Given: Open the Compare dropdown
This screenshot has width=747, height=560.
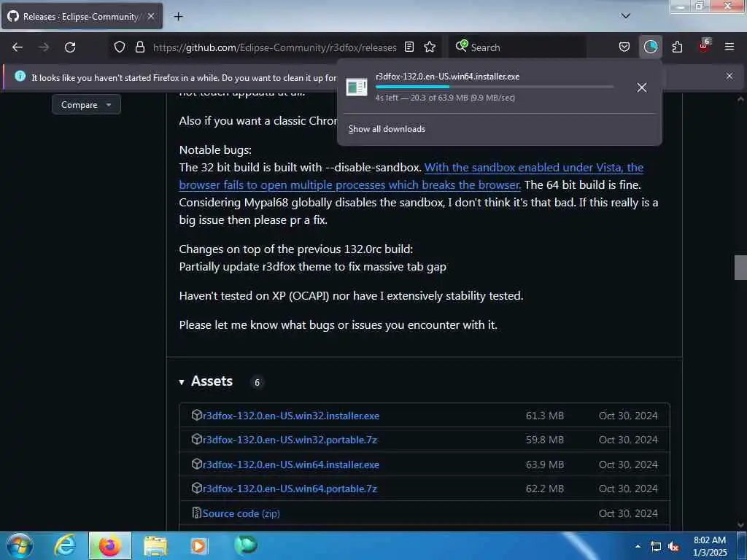Looking at the screenshot, I should (86, 105).
